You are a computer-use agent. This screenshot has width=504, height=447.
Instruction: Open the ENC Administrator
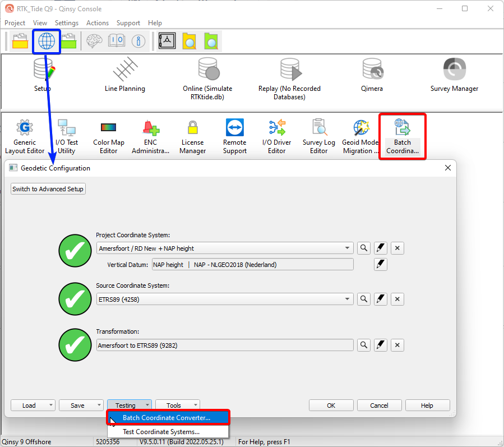(x=150, y=135)
